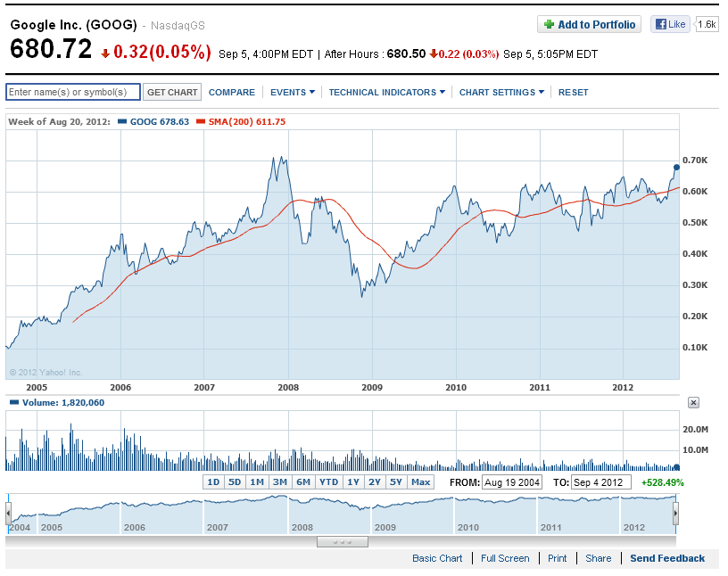This screenshot has height=576, width=728.
Task: Click the Volume: 1,820,060 label
Action: [x=63, y=402]
